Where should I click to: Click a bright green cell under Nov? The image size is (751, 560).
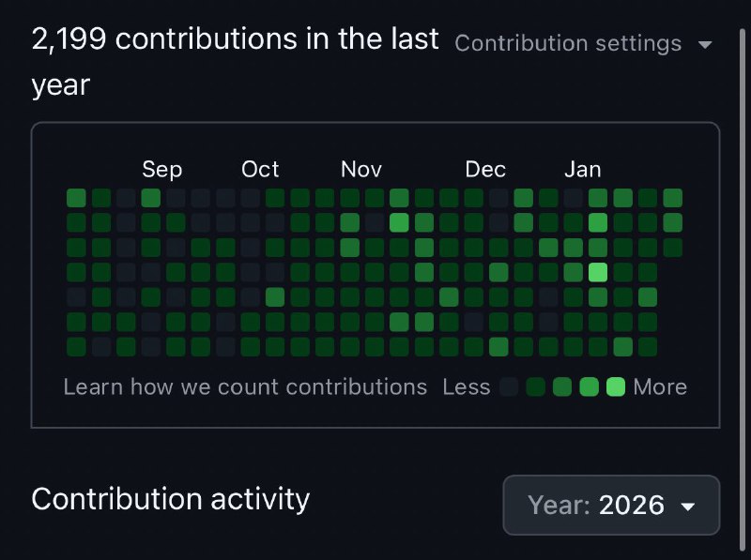[398, 222]
